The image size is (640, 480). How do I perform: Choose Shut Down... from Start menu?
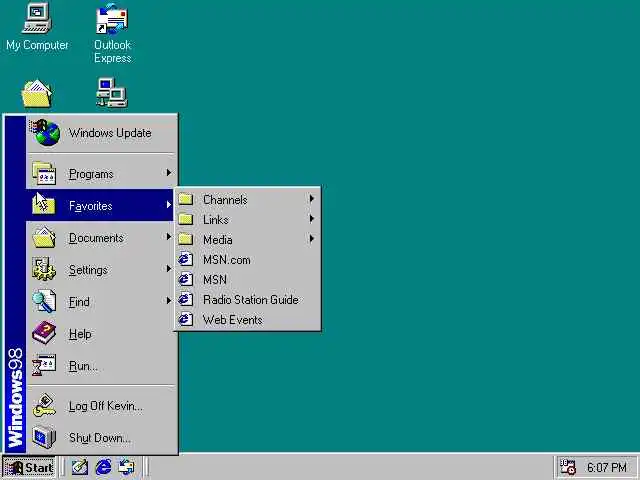pos(101,438)
